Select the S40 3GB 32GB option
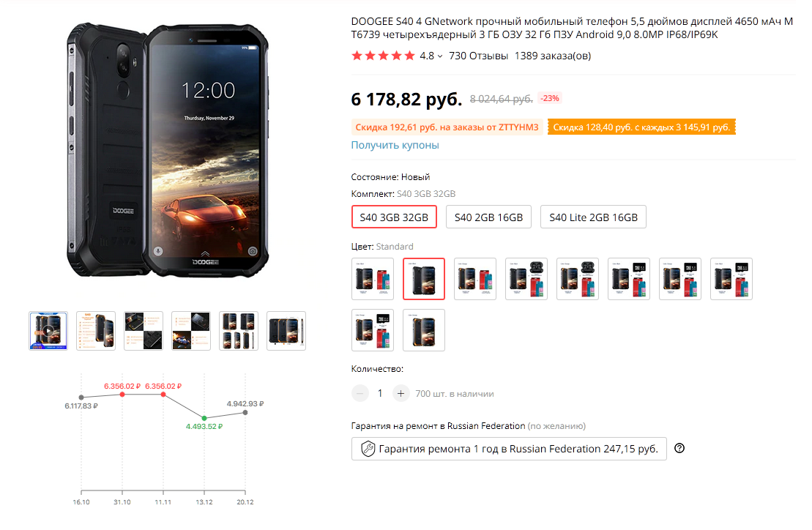Viewport: 812px width, 530px height. [394, 217]
